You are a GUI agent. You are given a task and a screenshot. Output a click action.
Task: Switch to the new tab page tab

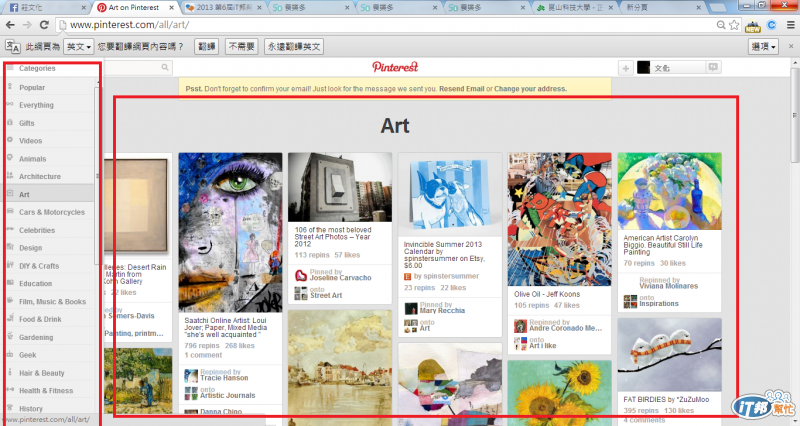(x=663, y=8)
